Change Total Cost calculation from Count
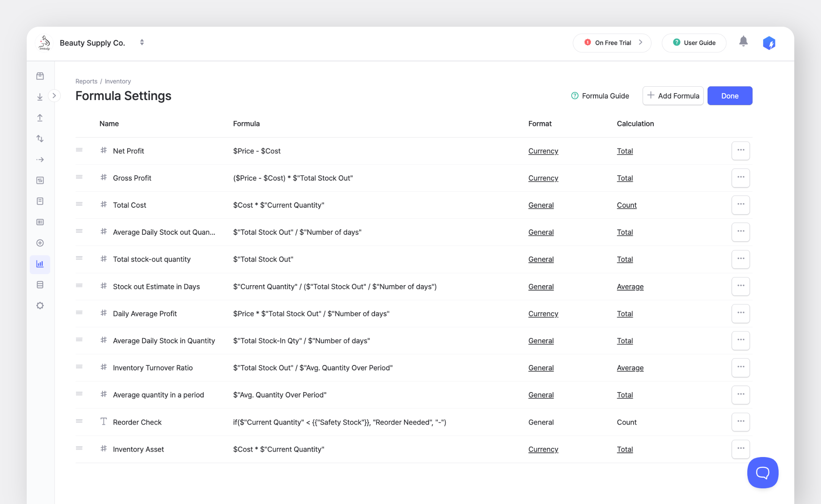821x504 pixels. 626,205
